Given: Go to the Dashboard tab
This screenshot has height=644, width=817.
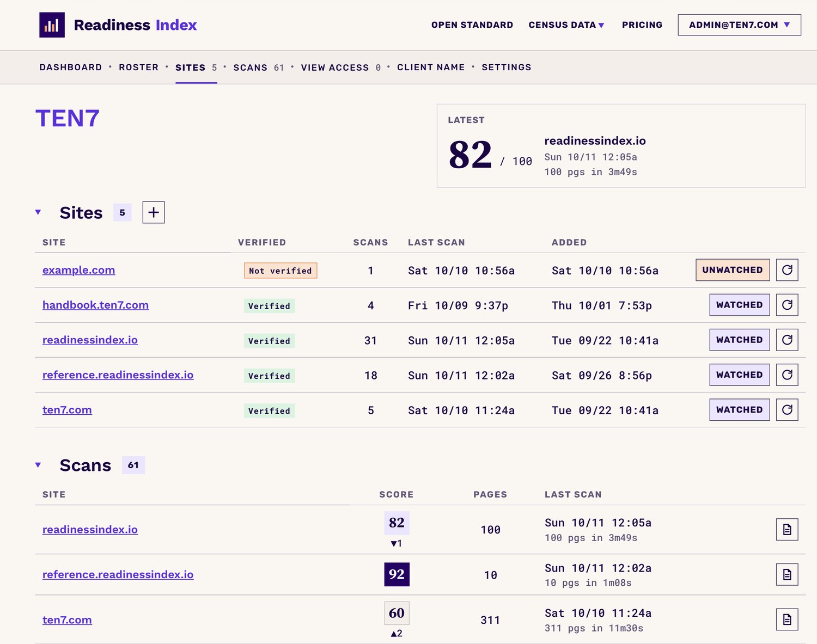Looking at the screenshot, I should point(71,68).
